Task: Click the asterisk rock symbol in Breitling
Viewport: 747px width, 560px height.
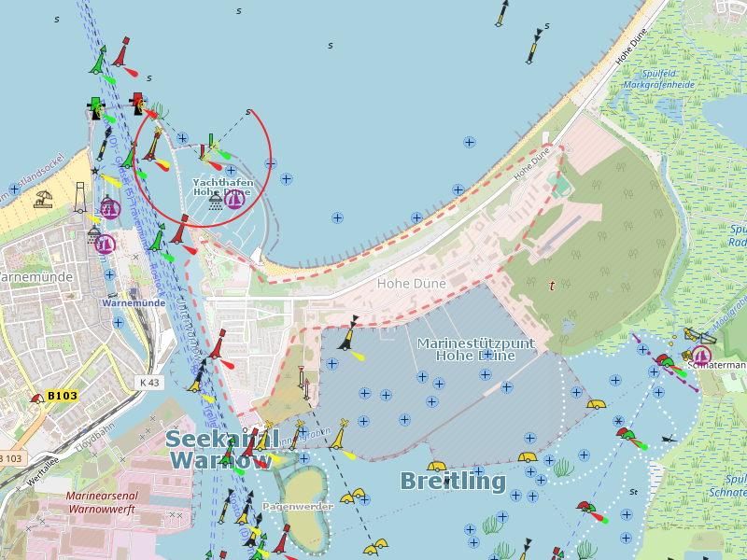Action: click(618, 422)
